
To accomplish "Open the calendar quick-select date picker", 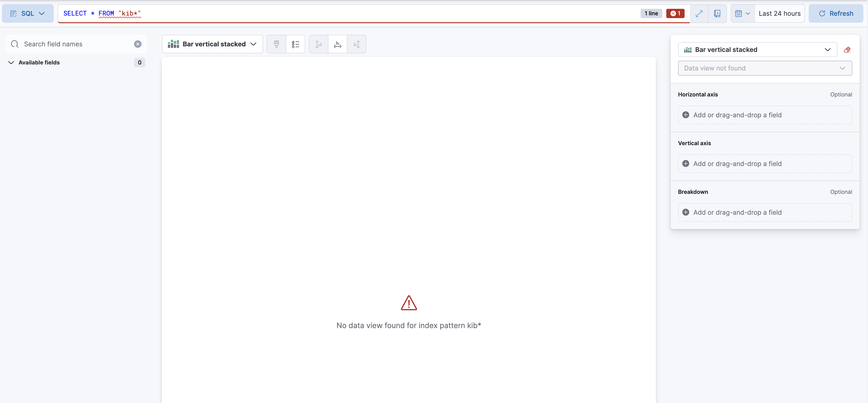I will (742, 13).
